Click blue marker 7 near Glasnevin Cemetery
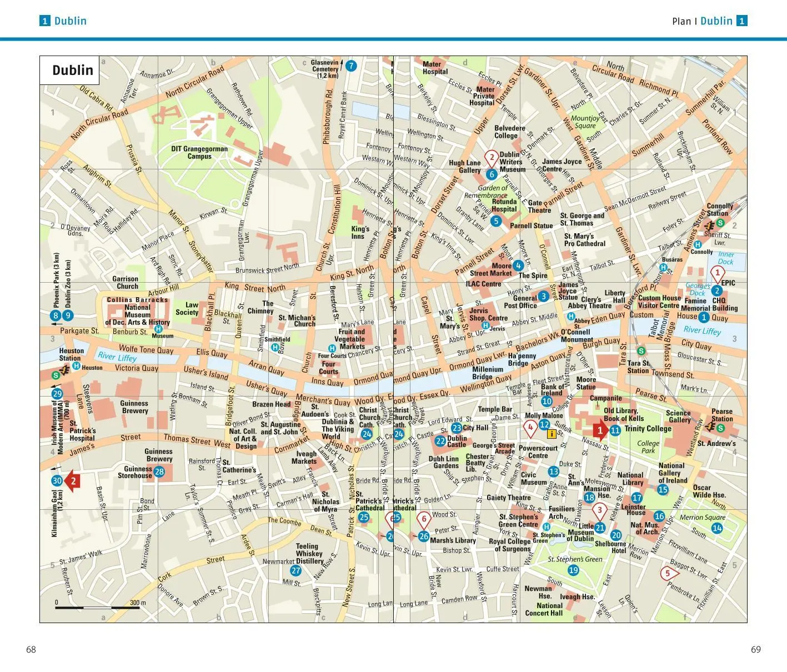 pyautogui.click(x=350, y=66)
